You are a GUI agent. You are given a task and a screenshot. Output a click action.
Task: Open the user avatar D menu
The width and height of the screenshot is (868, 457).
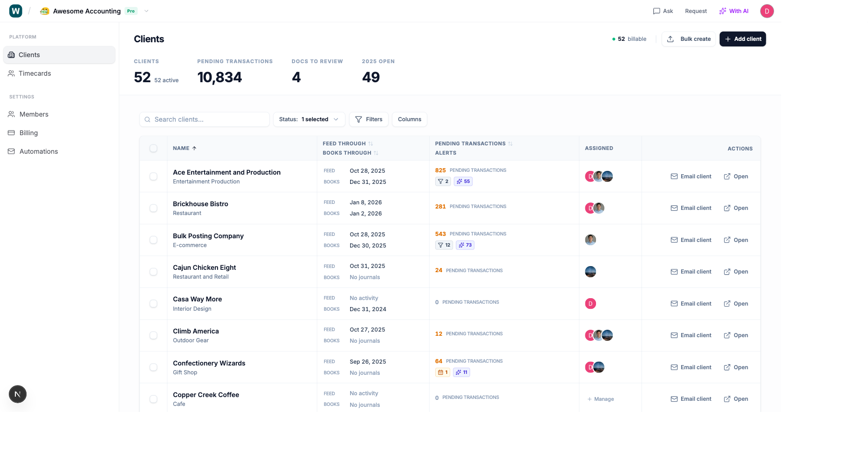click(767, 11)
